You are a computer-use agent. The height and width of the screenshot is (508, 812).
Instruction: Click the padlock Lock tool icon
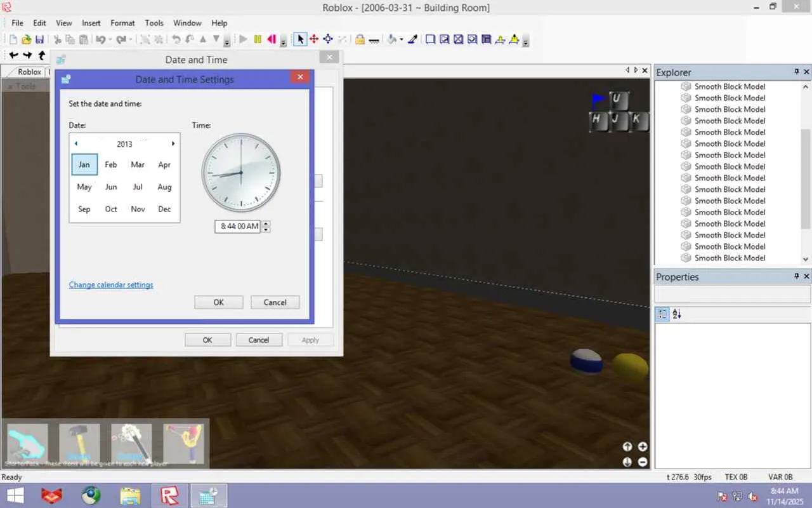pos(360,39)
